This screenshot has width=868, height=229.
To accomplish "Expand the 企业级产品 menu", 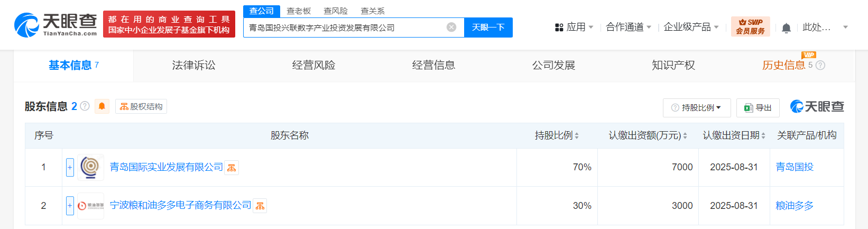I will pos(691,27).
